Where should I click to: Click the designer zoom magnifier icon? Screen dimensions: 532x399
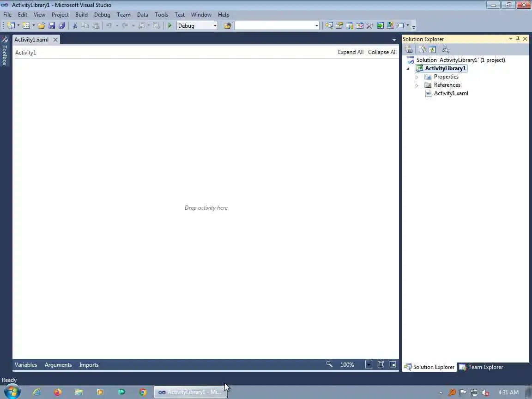click(329, 364)
